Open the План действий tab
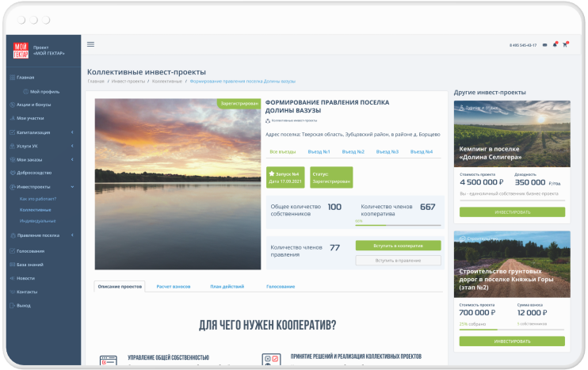The width and height of the screenshot is (588, 370). pos(227,286)
